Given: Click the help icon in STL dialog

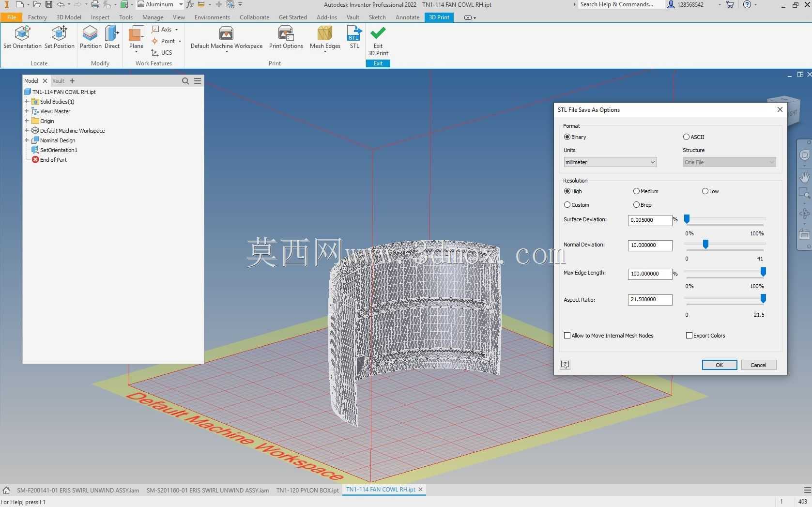Looking at the screenshot, I should [565, 365].
